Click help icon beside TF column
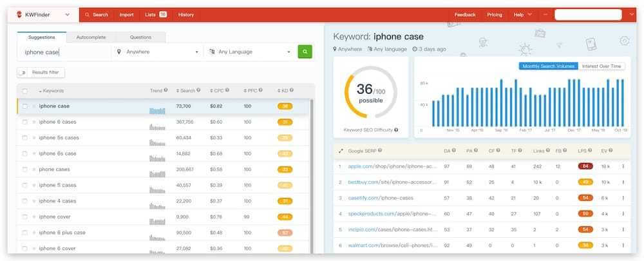The image size is (644, 261). [520, 150]
